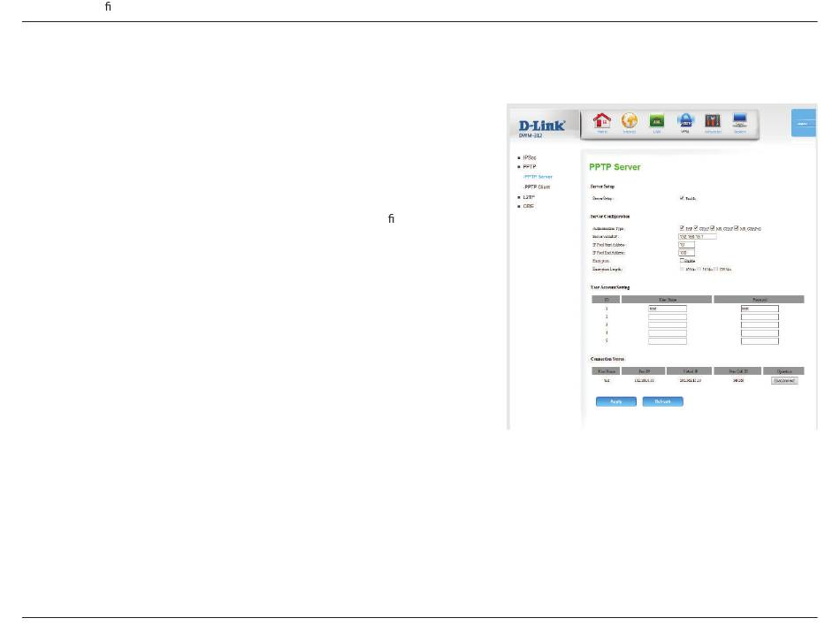Click the Internet globe icon

(630, 122)
